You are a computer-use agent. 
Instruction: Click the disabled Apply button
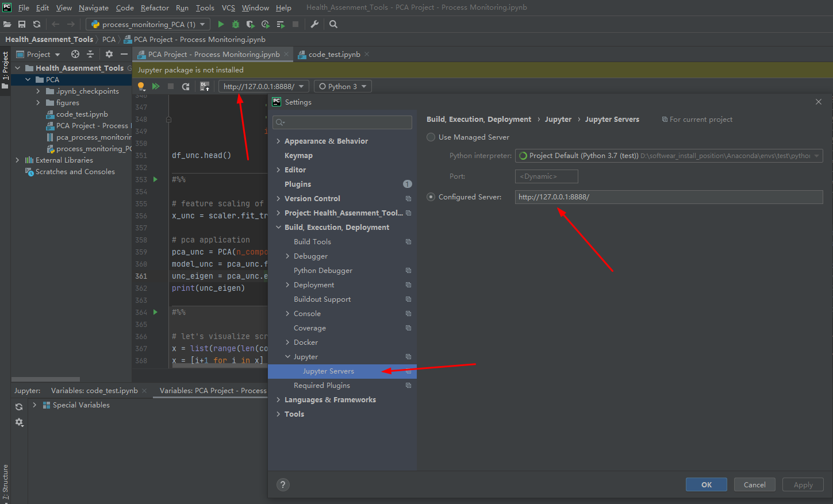803,484
